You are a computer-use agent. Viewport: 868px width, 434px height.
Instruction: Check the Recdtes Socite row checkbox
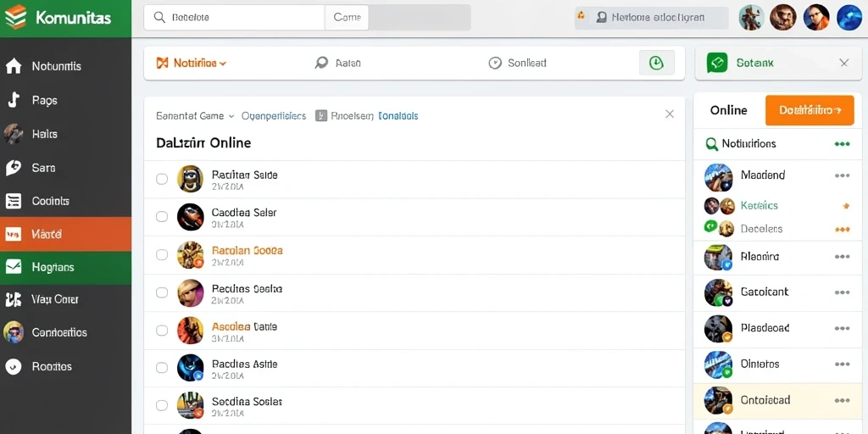click(162, 292)
